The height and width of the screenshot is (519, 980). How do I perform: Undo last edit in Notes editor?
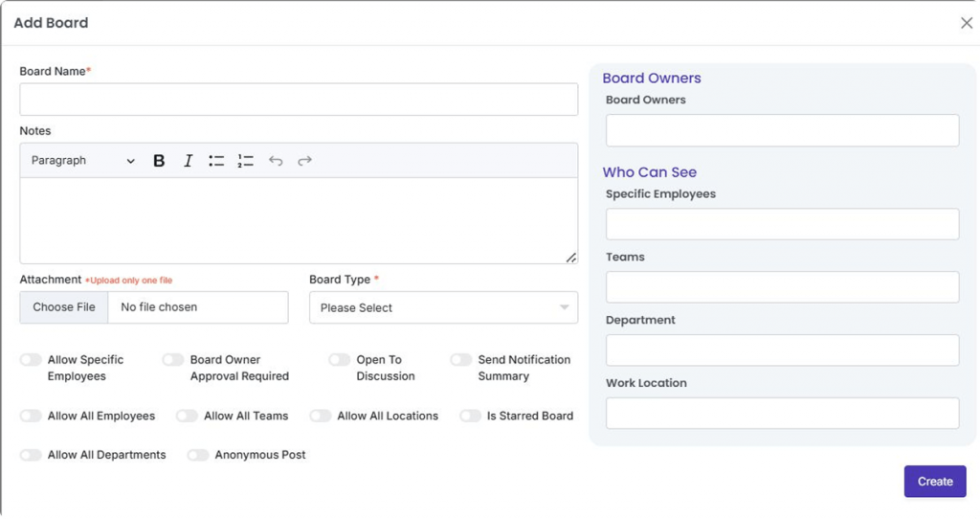(x=276, y=161)
